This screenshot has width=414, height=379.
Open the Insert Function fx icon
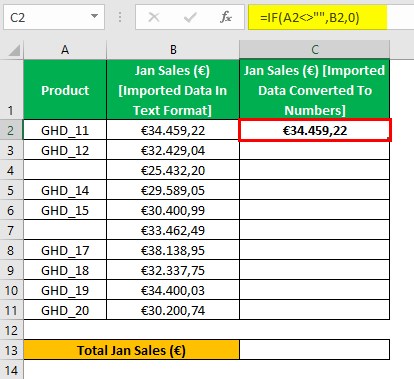pos(226,17)
